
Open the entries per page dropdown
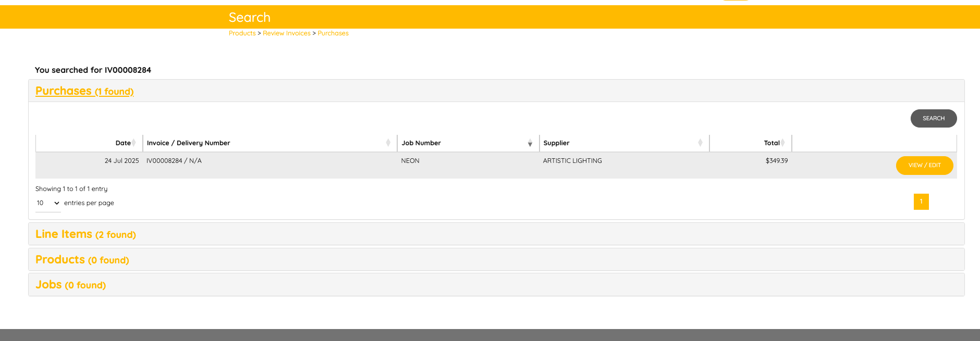[48, 203]
